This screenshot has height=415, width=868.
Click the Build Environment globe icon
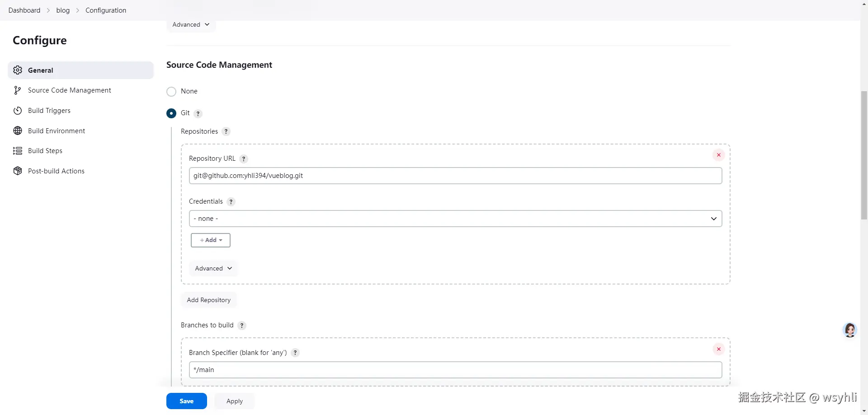[18, 131]
